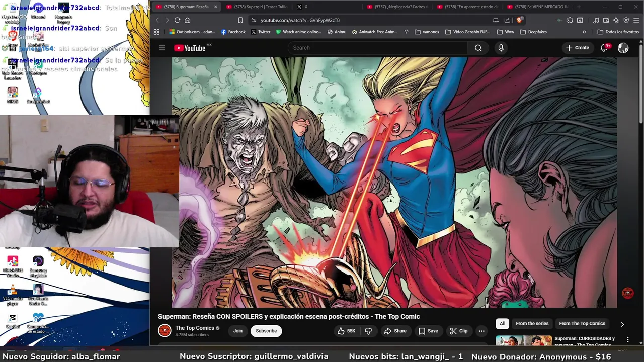
Task: Dislike the Superman review video
Action: point(368,331)
